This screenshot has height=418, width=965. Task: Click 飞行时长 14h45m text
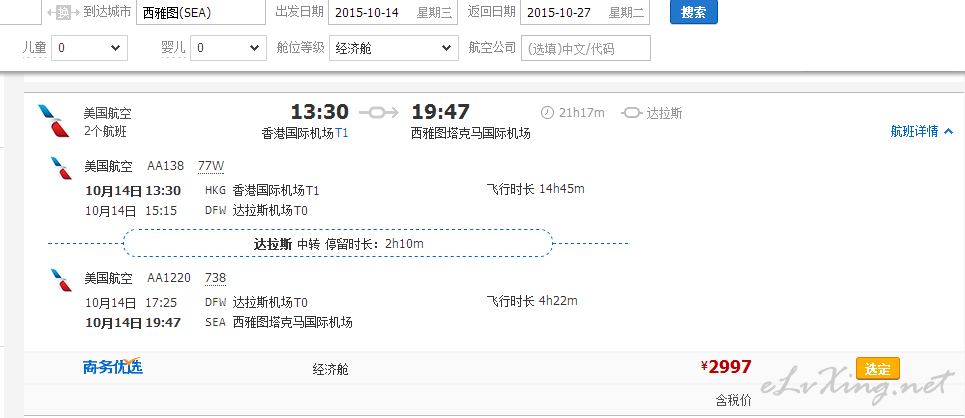click(x=535, y=189)
